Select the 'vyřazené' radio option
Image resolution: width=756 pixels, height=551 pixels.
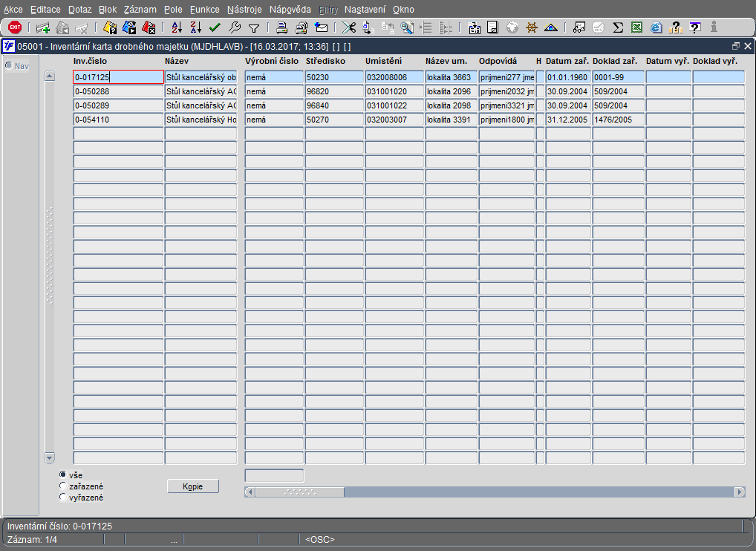click(62, 497)
